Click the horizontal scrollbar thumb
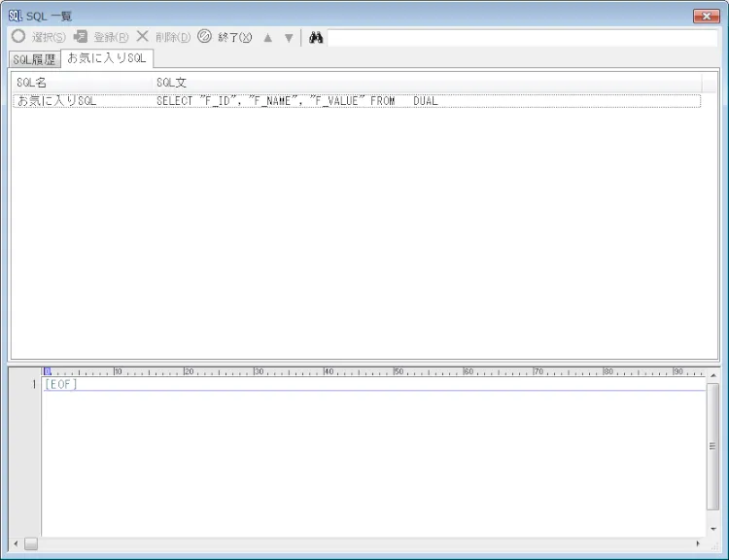The image size is (729, 560). [31, 543]
